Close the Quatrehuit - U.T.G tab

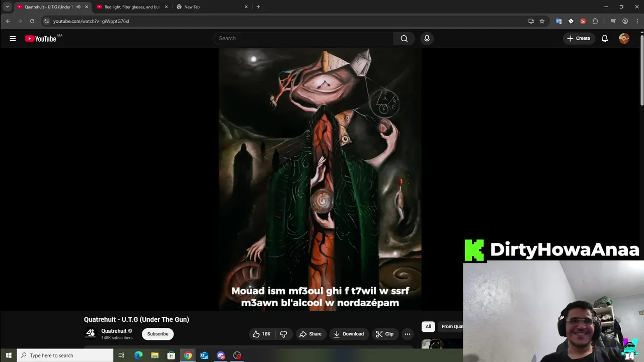coord(87,7)
